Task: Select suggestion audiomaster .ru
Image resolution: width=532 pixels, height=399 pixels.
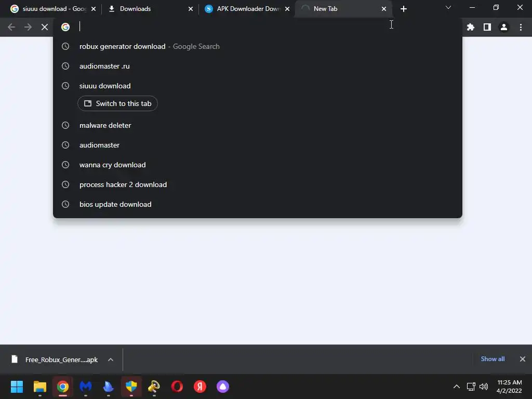Action: (x=258, y=66)
